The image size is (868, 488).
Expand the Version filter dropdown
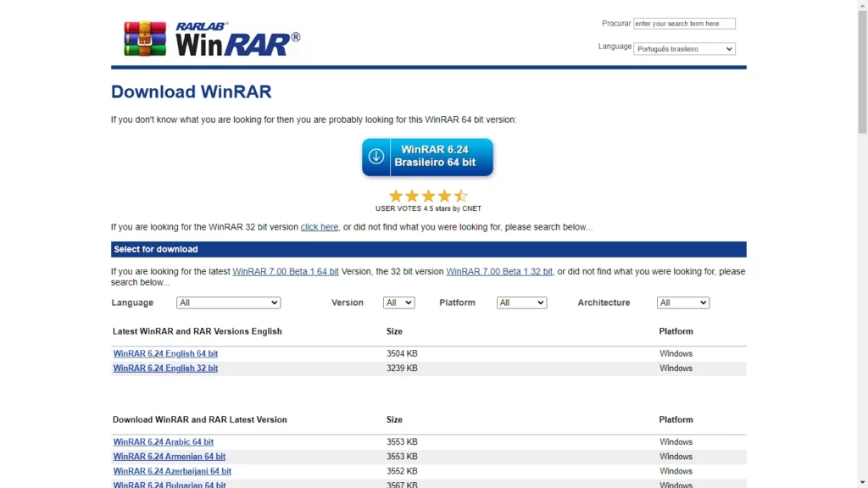[x=398, y=302]
